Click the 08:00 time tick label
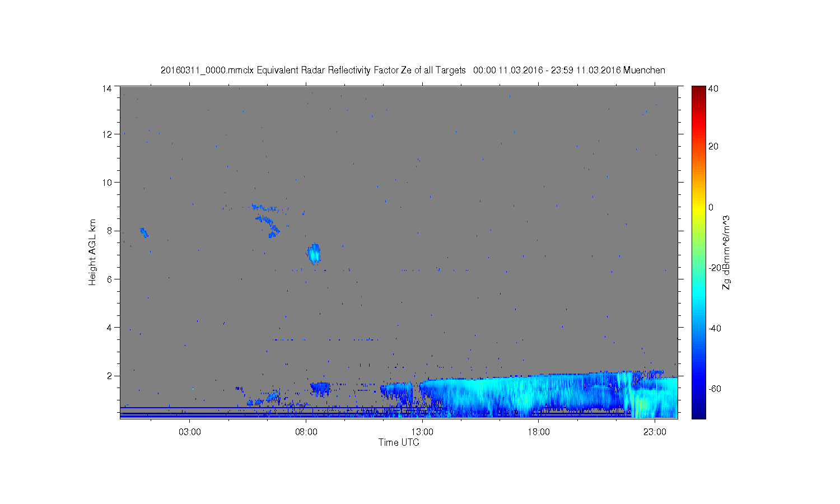840x504 pixels. coord(306,432)
